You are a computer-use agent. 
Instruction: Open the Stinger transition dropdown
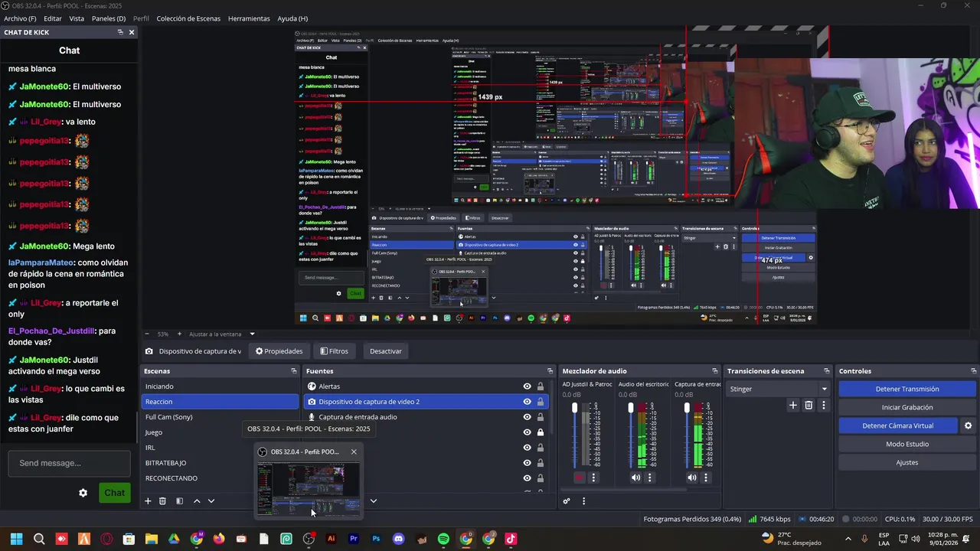click(x=778, y=389)
